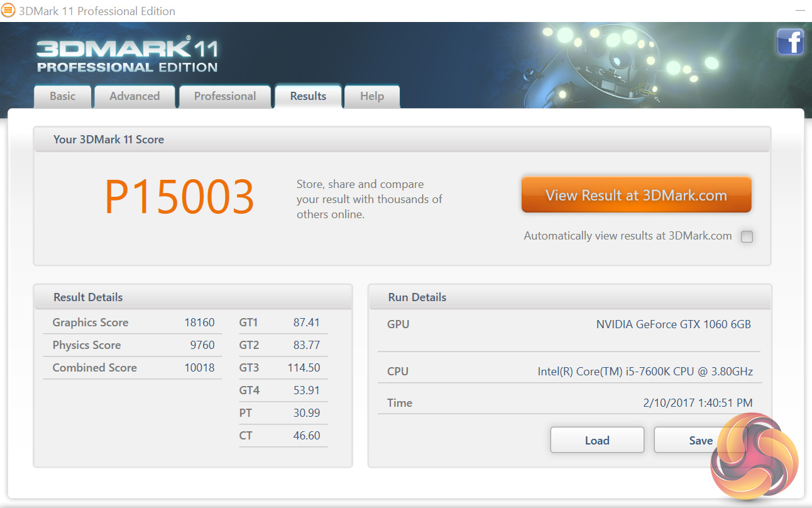Screen dimensions: 812x508
Task: Click the Run Details panel header
Action: (x=569, y=297)
